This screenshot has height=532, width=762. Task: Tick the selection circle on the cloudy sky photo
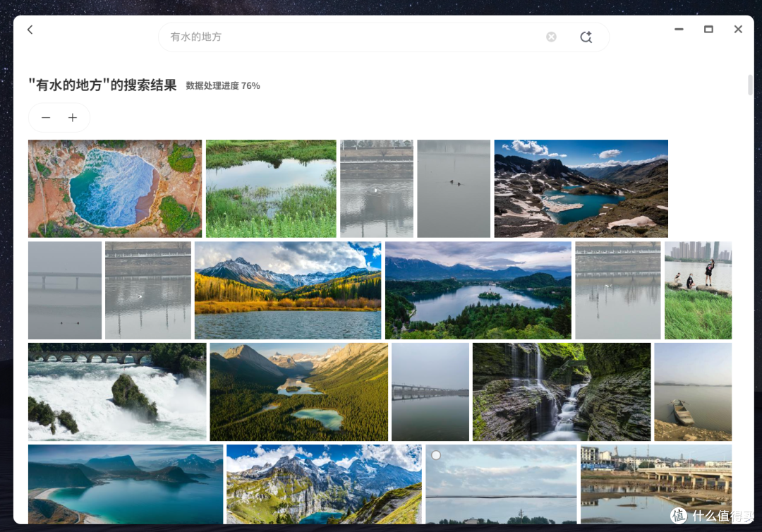[436, 455]
